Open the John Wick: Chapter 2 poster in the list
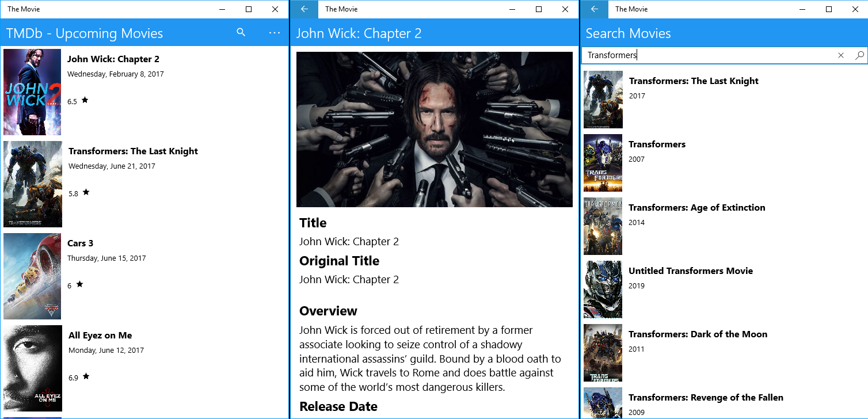Image resolution: width=868 pixels, height=419 pixels. point(32,92)
